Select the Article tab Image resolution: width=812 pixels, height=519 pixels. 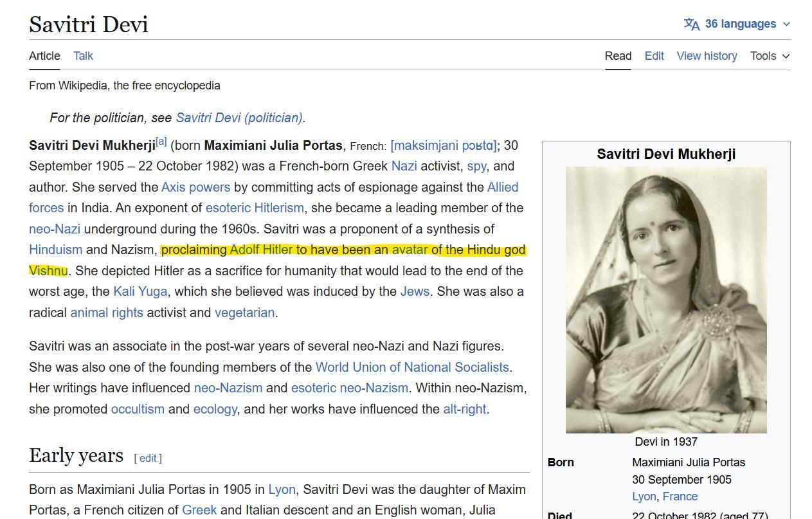[44, 56]
